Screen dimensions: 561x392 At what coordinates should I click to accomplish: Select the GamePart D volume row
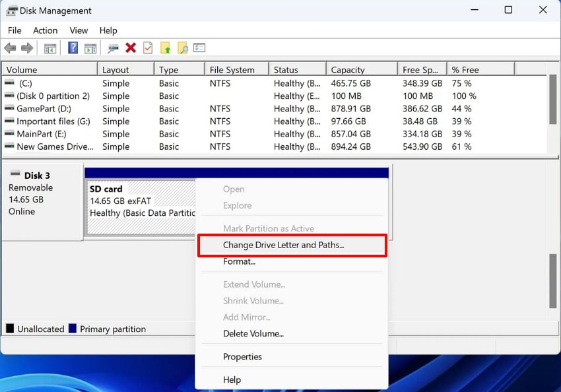point(46,109)
